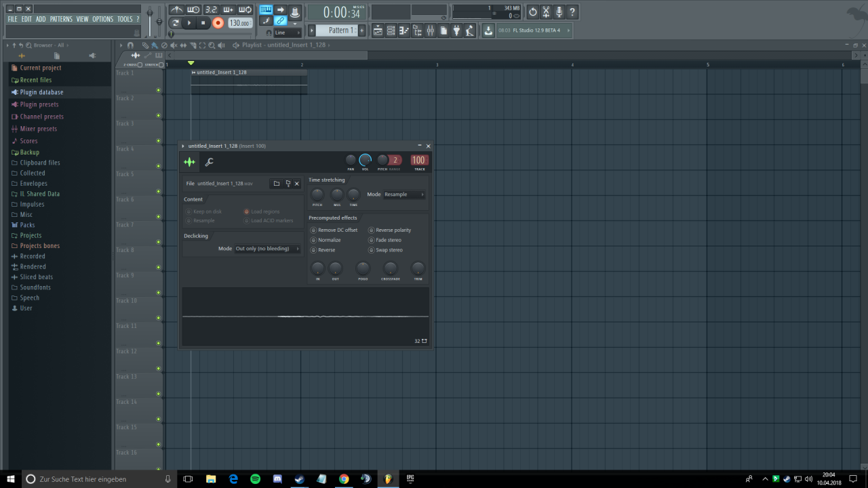Toggle wait for input before playing

(193, 9)
